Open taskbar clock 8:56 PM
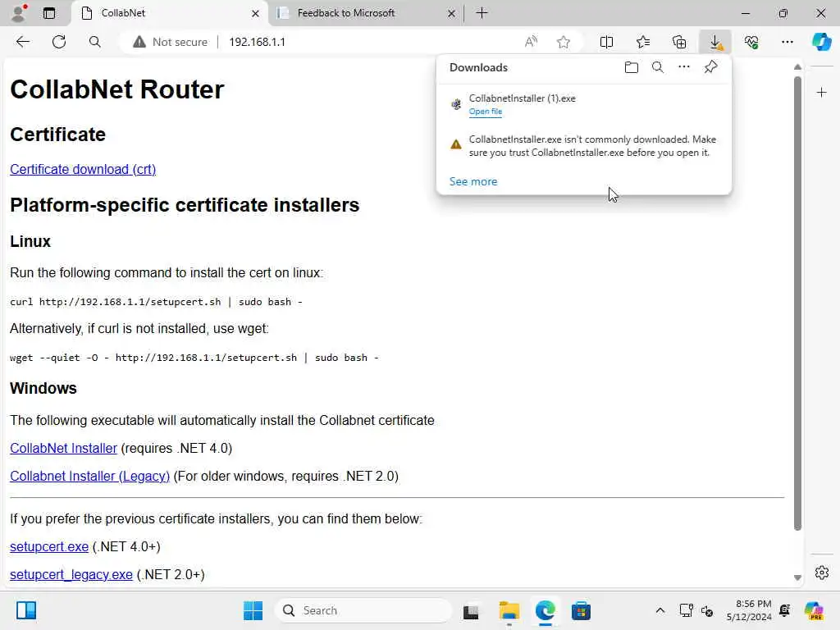This screenshot has width=840, height=630. click(749, 610)
